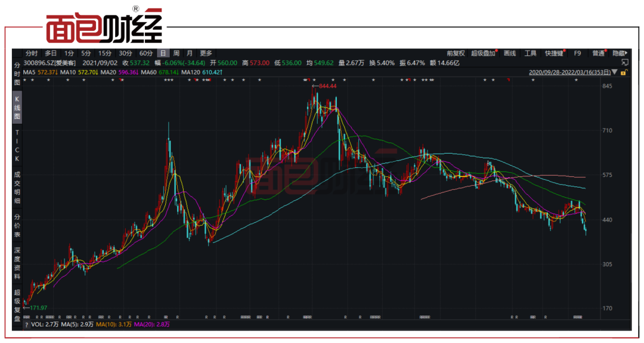
Task: Click the pop-out window icon top right
Action: point(624,63)
